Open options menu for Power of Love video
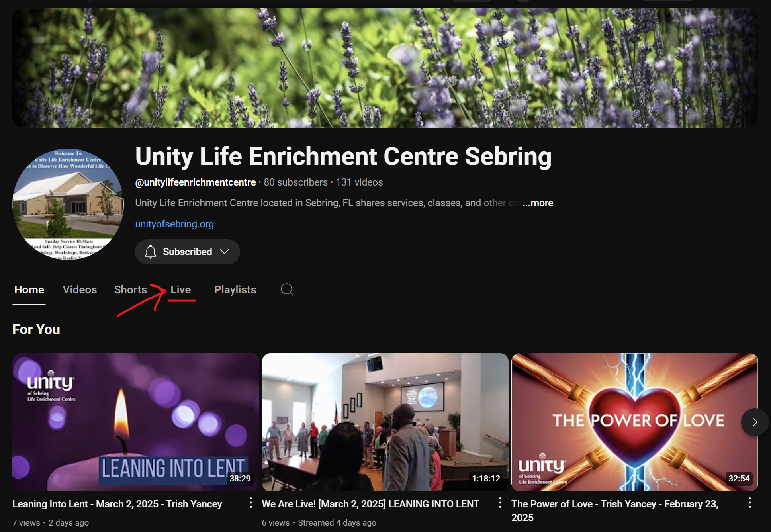The width and height of the screenshot is (771, 532). tap(749, 503)
